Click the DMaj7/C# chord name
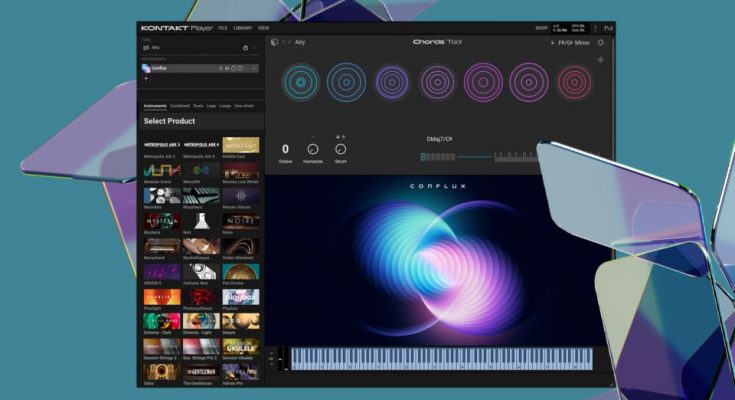Image resolution: width=735 pixels, height=400 pixels. tap(439, 139)
